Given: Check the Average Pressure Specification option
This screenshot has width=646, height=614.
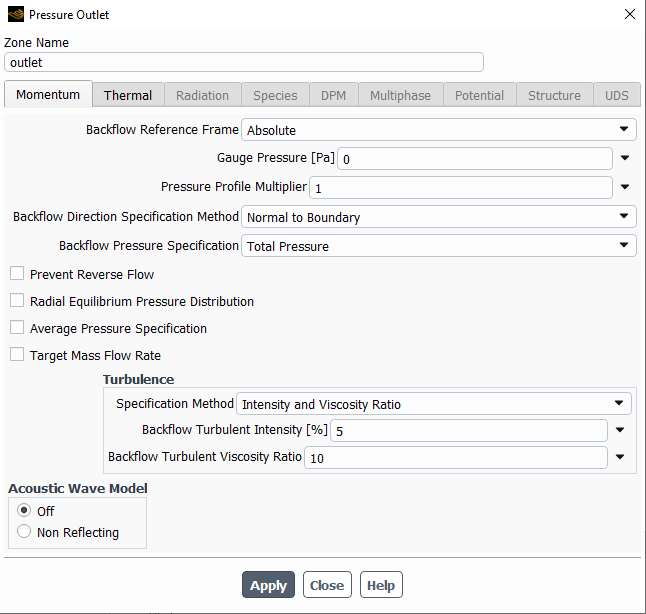Looking at the screenshot, I should [17, 328].
